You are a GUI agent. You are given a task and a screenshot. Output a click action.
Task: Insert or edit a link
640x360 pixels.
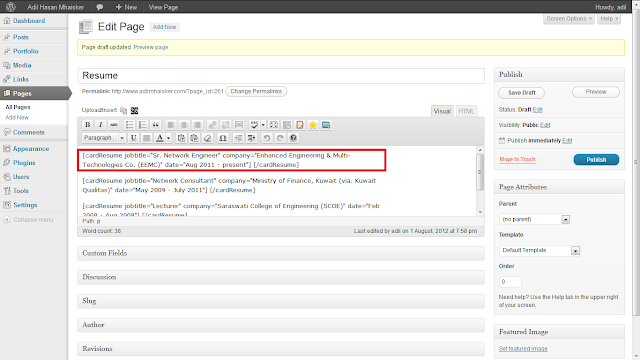click(213, 125)
